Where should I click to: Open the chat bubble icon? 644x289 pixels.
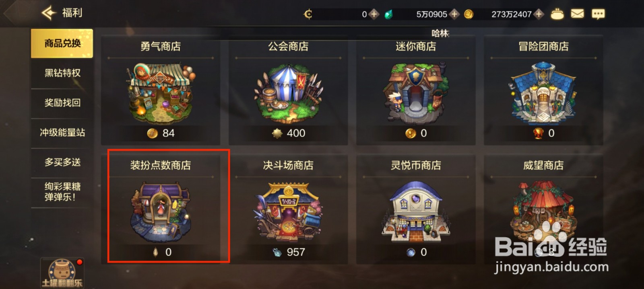[x=598, y=14]
